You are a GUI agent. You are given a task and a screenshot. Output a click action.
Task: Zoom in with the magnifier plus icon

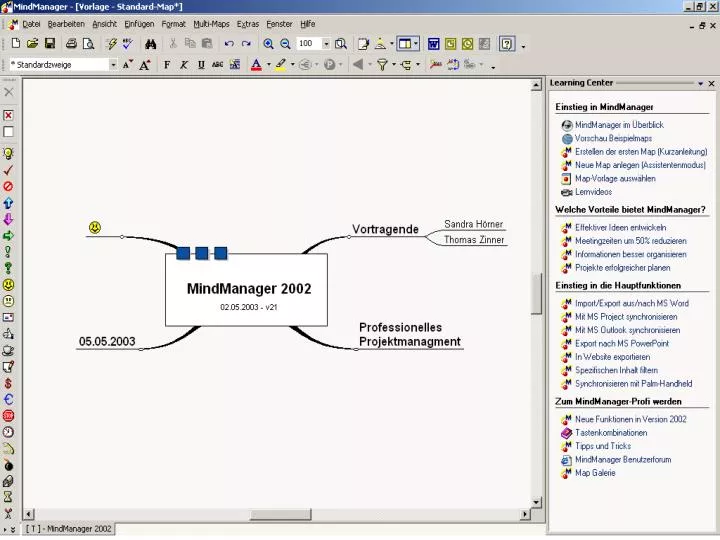268,44
